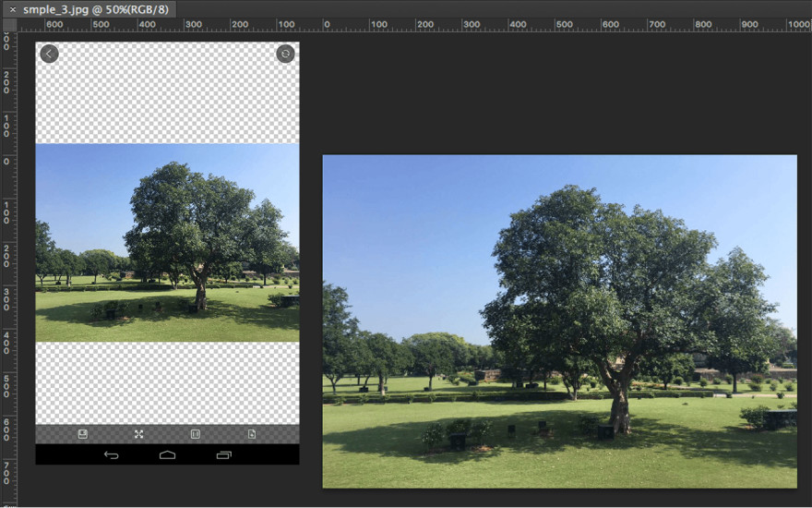Click the ruler origin corner box
This screenshot has height=508, width=812.
tap(7, 25)
